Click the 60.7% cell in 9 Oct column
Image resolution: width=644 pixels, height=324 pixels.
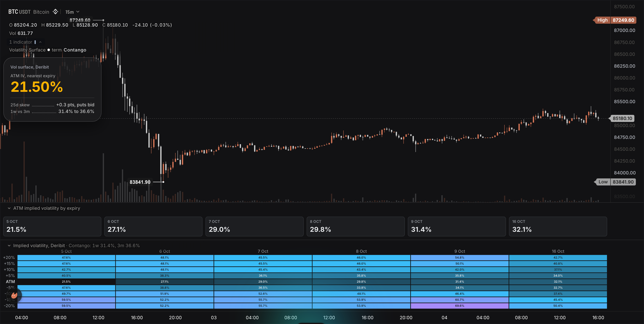(460, 299)
